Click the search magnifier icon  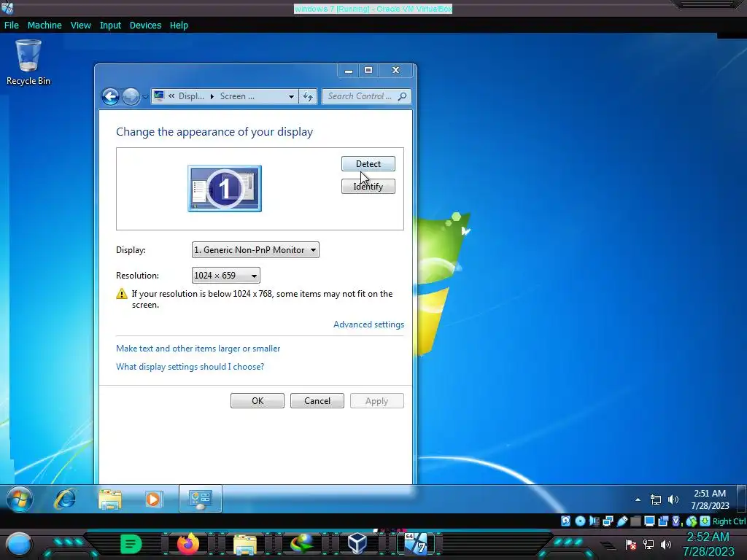point(403,96)
